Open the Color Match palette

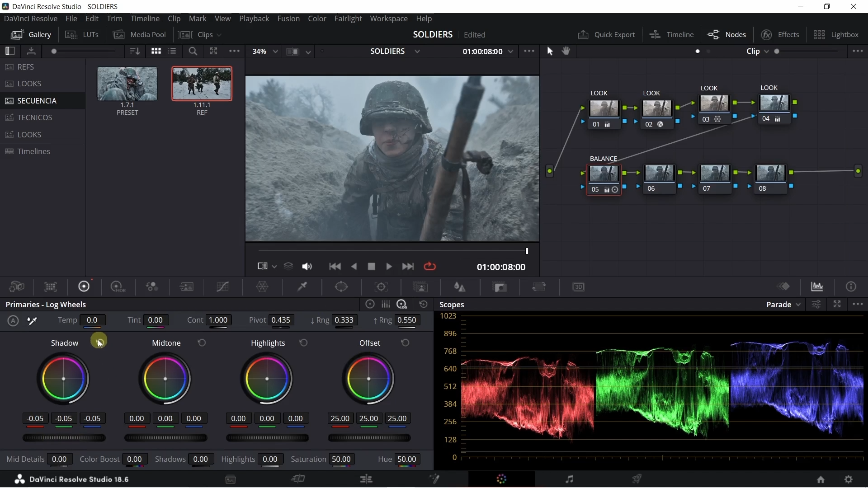(50, 287)
